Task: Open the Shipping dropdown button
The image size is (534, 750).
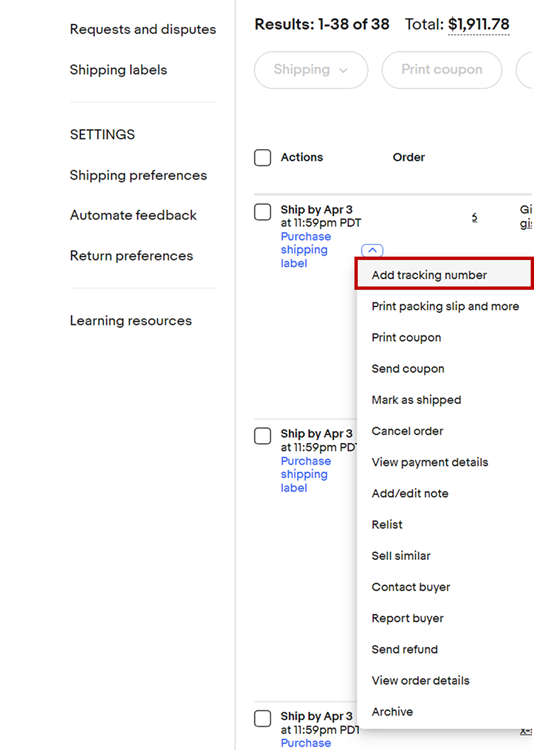Action: [311, 70]
